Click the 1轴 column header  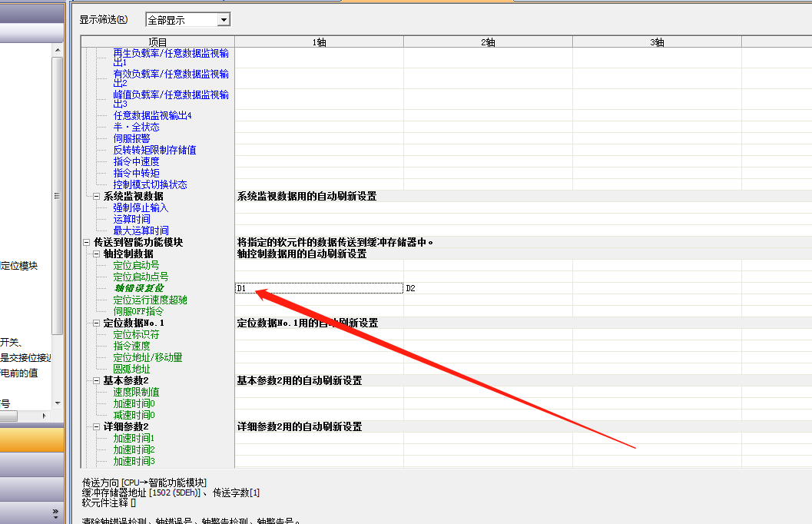click(319, 42)
